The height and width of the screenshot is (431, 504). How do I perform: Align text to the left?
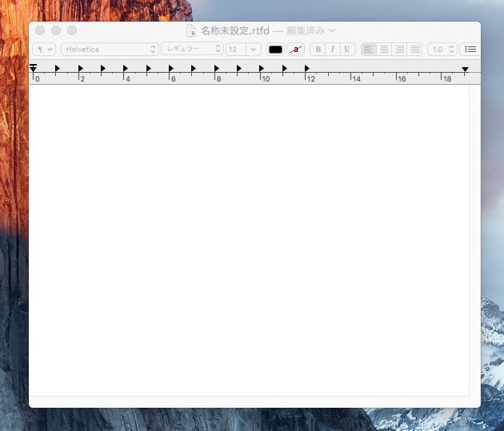(368, 50)
